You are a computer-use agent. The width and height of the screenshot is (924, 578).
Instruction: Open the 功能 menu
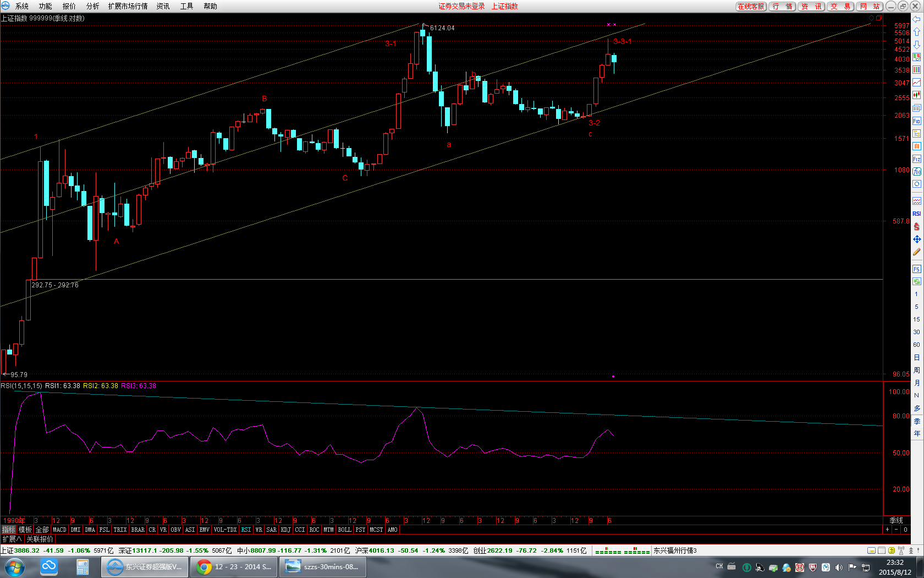[x=46, y=6]
